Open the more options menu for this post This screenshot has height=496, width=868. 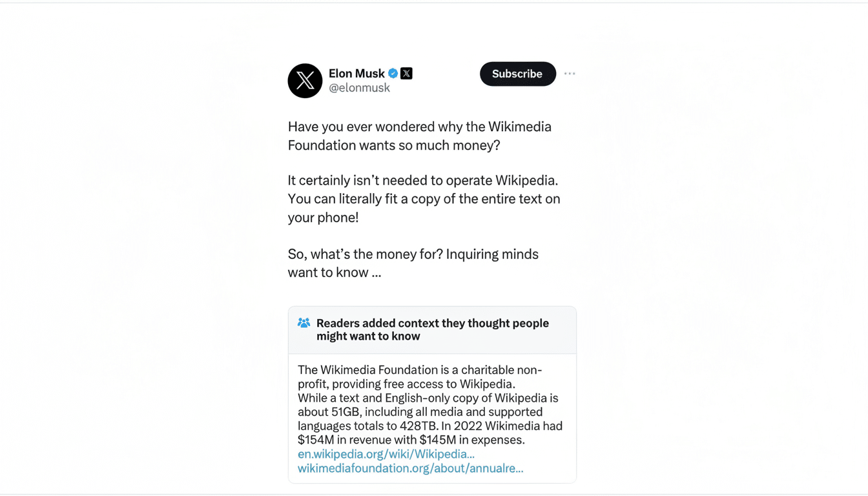(x=570, y=73)
